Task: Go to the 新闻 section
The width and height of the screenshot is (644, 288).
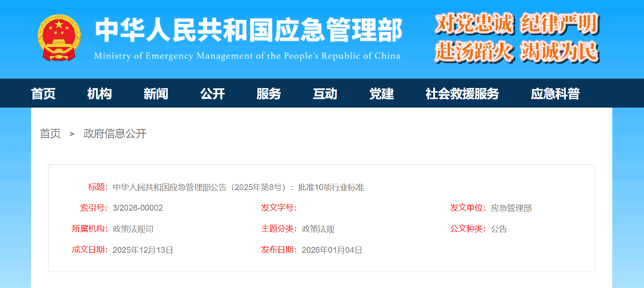Action: [x=156, y=94]
